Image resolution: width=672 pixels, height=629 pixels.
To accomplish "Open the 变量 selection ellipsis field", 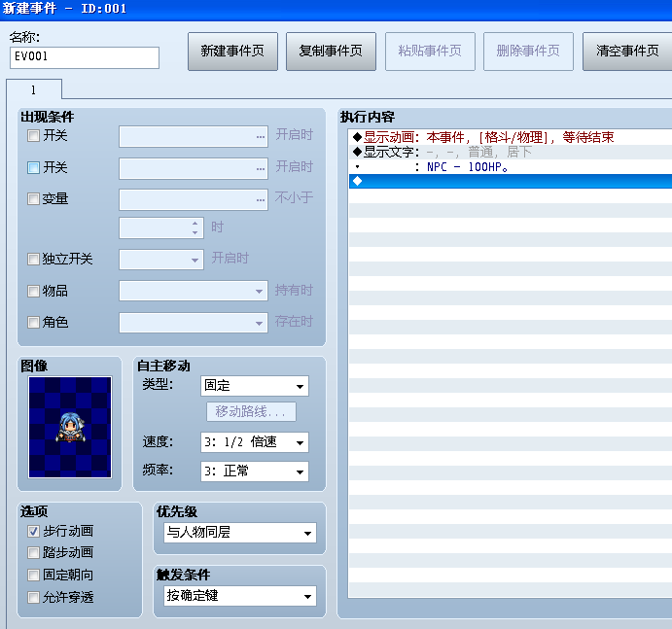I will point(194,200).
